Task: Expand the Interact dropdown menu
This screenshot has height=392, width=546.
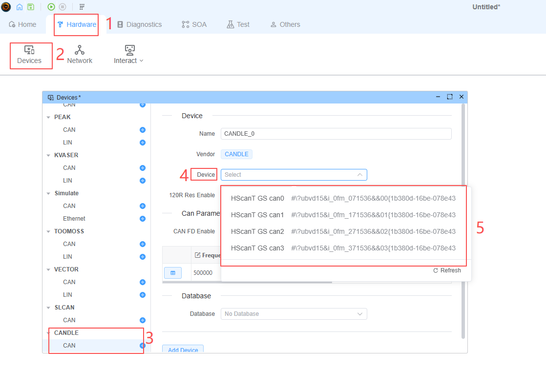Action: pos(128,54)
